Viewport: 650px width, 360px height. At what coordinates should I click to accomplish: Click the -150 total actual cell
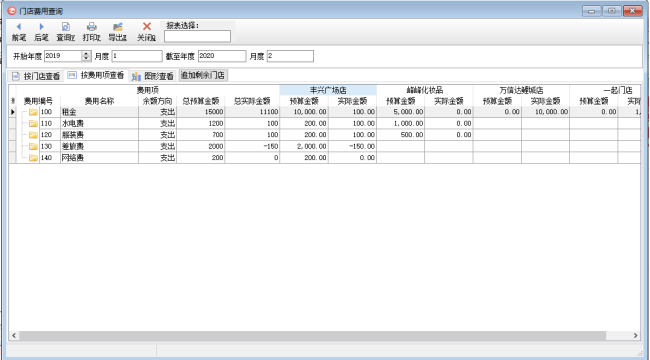[x=252, y=146]
